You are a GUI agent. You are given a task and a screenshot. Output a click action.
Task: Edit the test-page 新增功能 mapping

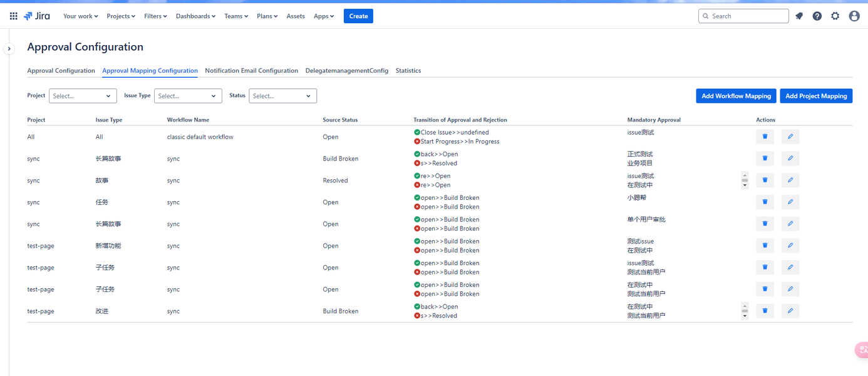(x=790, y=246)
